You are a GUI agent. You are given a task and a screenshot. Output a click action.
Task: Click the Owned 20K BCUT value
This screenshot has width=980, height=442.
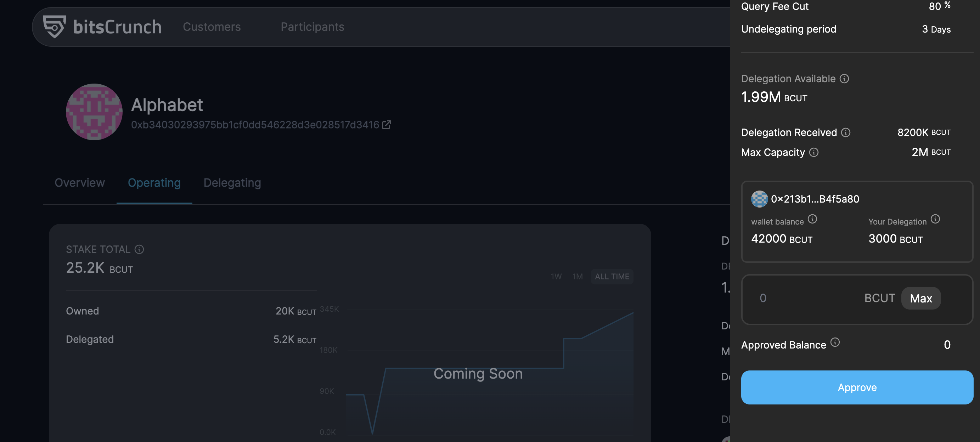[296, 311]
